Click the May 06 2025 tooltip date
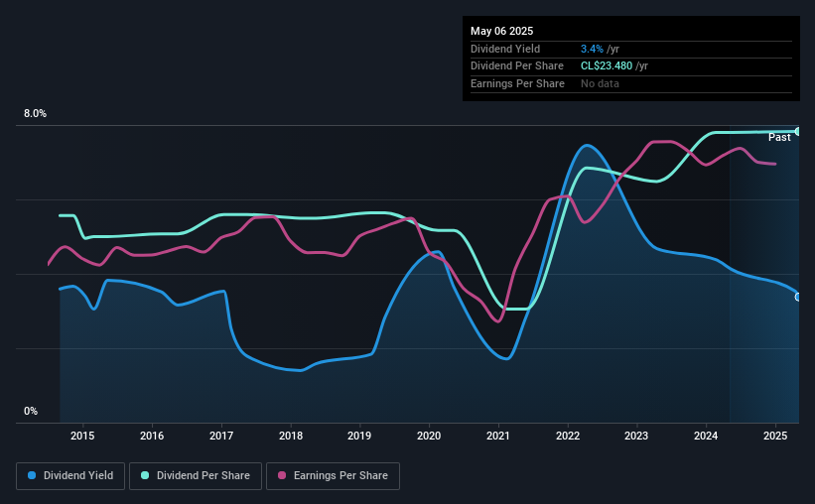 point(501,31)
